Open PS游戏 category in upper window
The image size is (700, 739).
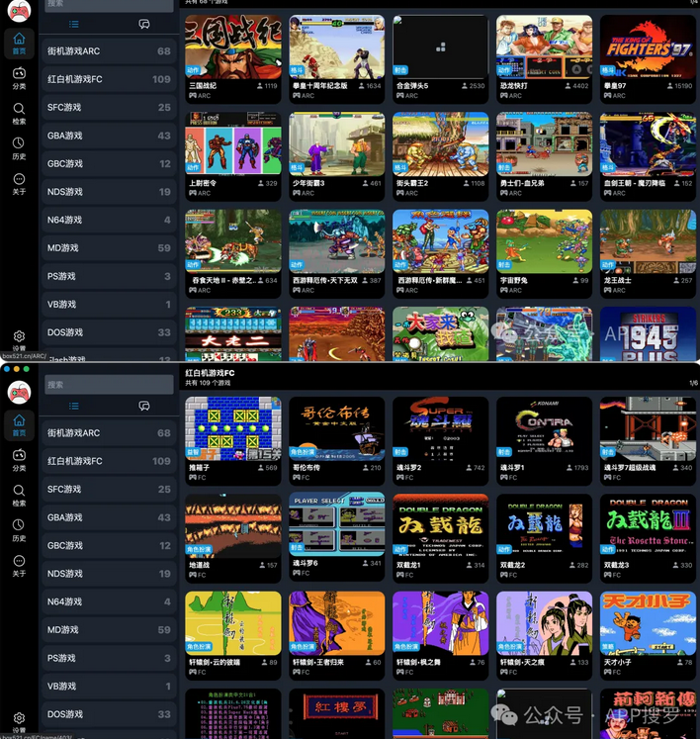[x=109, y=276]
